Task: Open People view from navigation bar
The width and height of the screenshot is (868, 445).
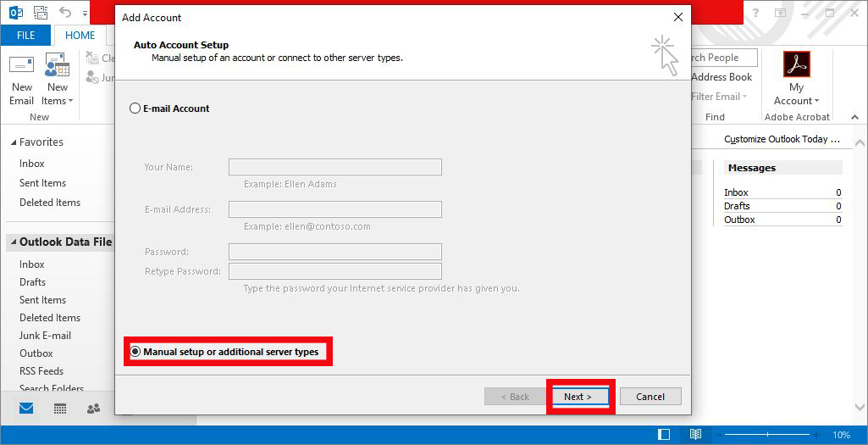Action: 93,409
